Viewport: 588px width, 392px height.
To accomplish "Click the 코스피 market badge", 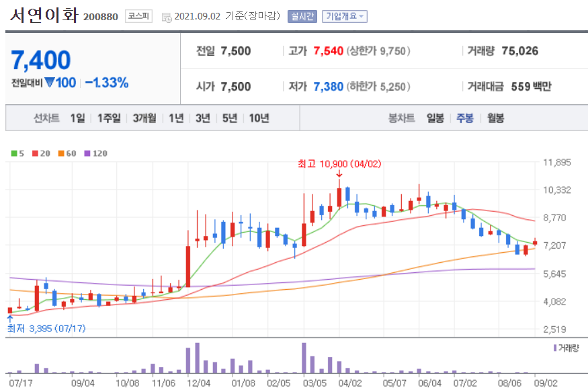I will point(138,16).
